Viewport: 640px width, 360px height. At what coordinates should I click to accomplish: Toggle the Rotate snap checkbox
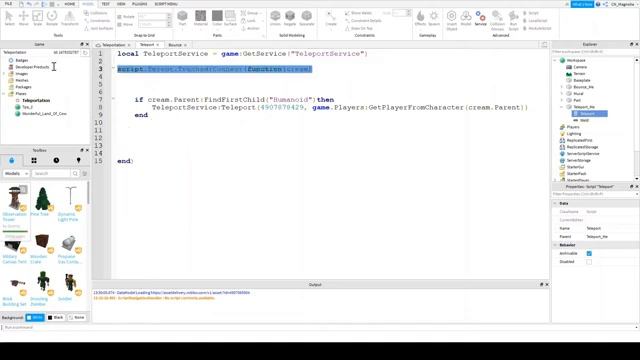[x=120, y=17]
